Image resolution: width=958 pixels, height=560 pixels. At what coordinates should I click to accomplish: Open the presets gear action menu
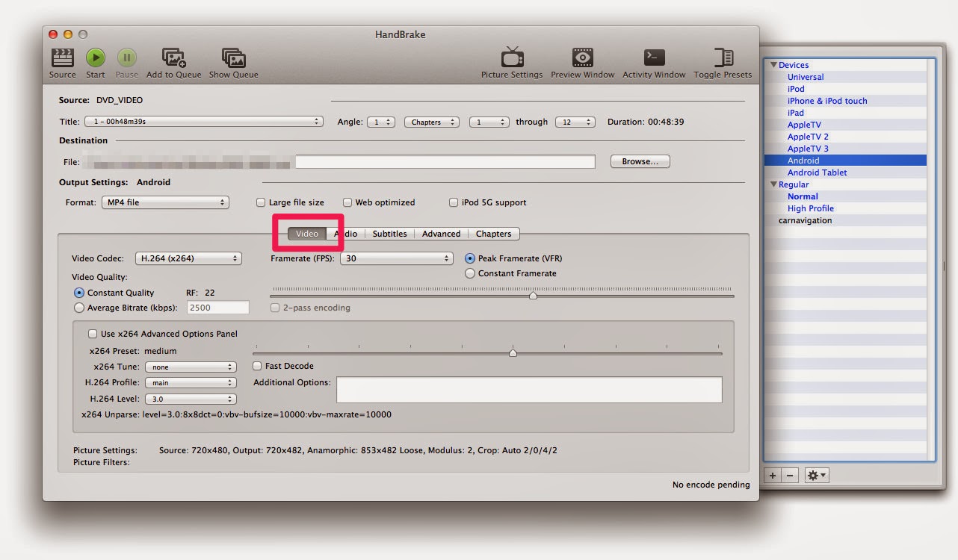pos(816,476)
